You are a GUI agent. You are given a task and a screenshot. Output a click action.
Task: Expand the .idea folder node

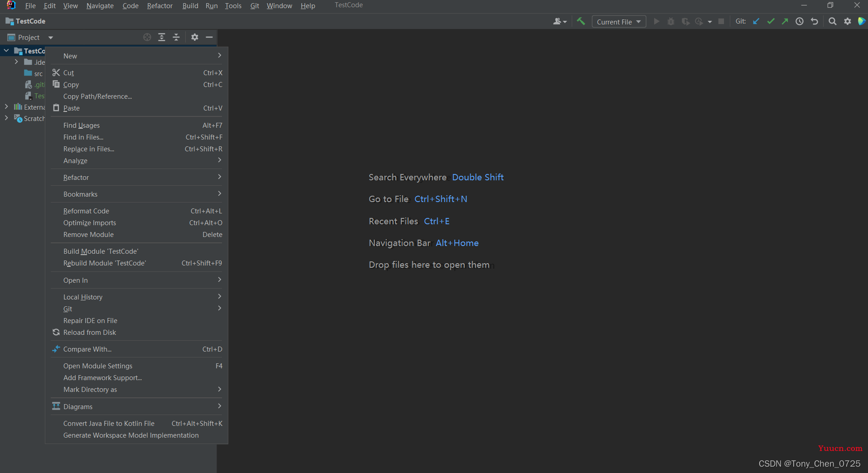16,62
